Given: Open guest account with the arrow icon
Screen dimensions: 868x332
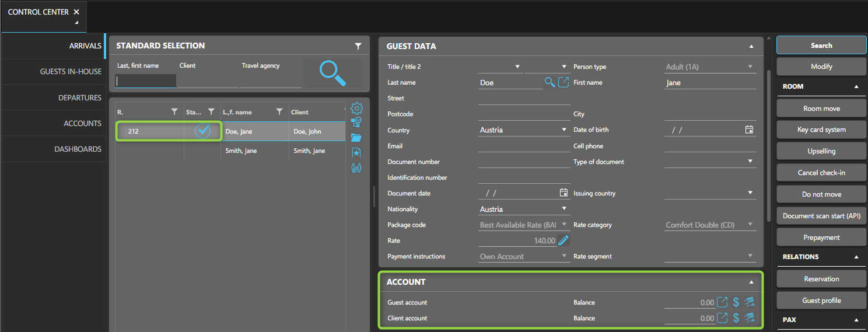Looking at the screenshot, I should [722, 302].
